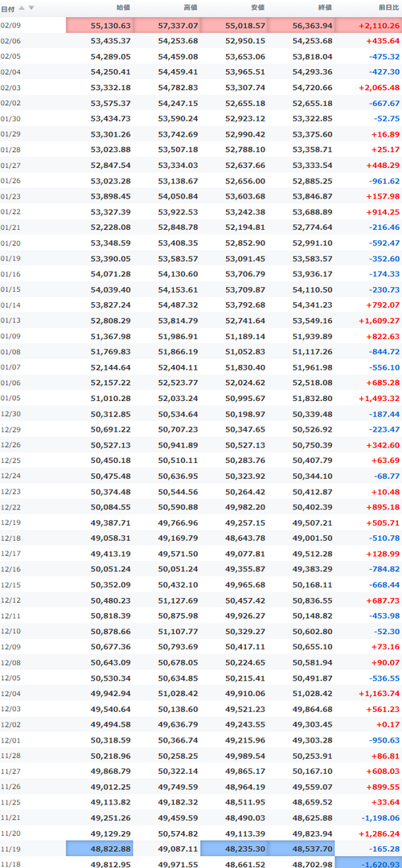Select the 12/30 date row
The image size is (402, 868).
tap(201, 413)
